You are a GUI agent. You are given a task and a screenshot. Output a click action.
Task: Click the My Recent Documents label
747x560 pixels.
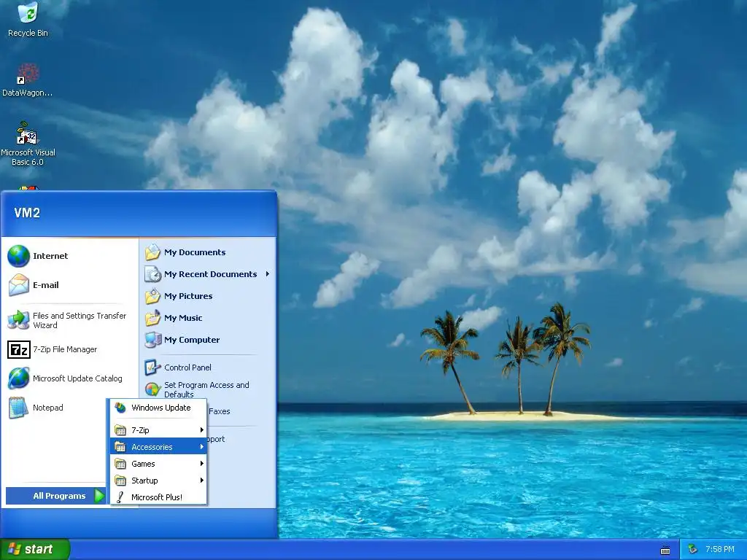211,274
